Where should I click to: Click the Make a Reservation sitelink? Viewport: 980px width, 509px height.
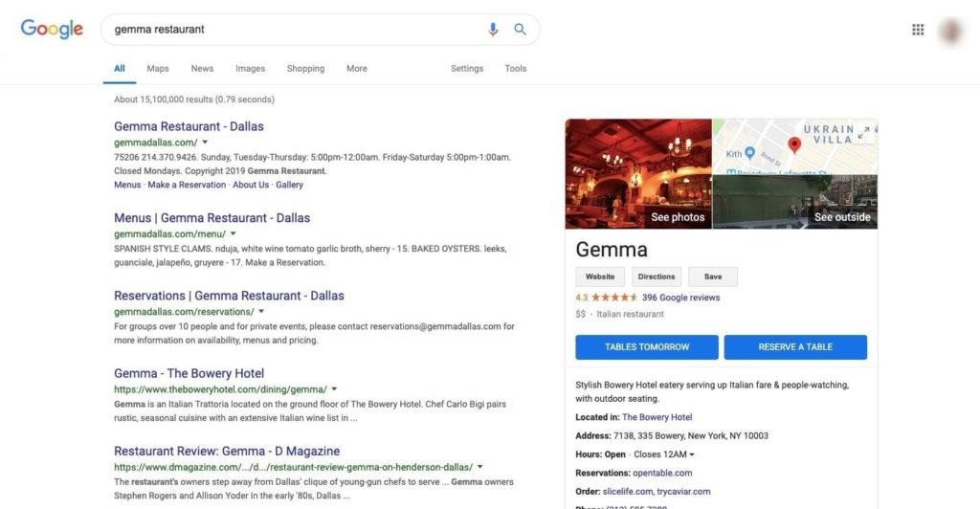(187, 185)
